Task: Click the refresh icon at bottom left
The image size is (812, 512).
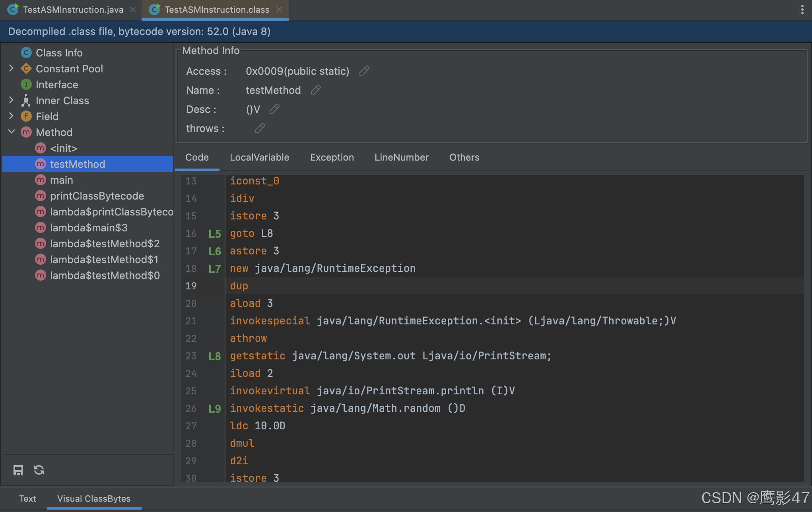Action: [39, 469]
